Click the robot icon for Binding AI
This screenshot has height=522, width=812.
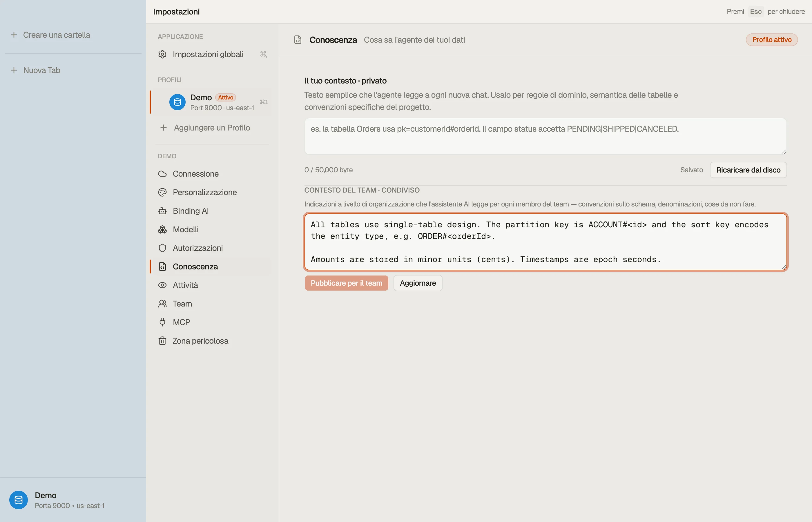pyautogui.click(x=162, y=211)
